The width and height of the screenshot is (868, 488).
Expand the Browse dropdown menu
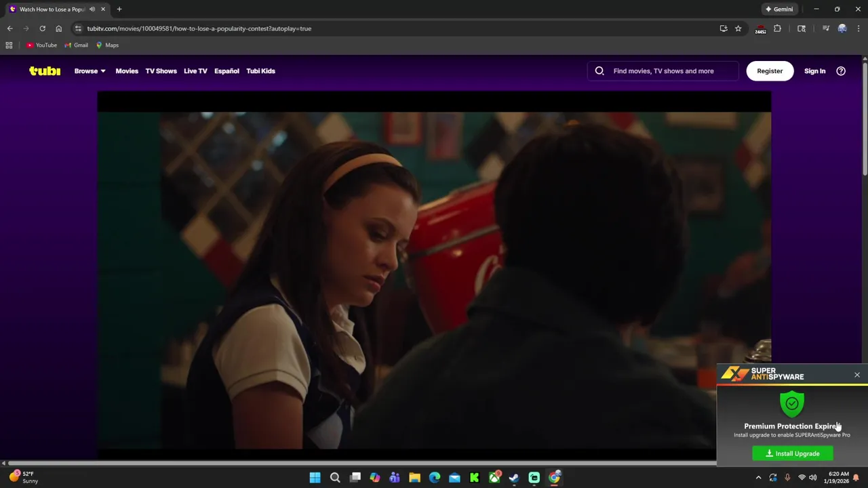(90, 70)
